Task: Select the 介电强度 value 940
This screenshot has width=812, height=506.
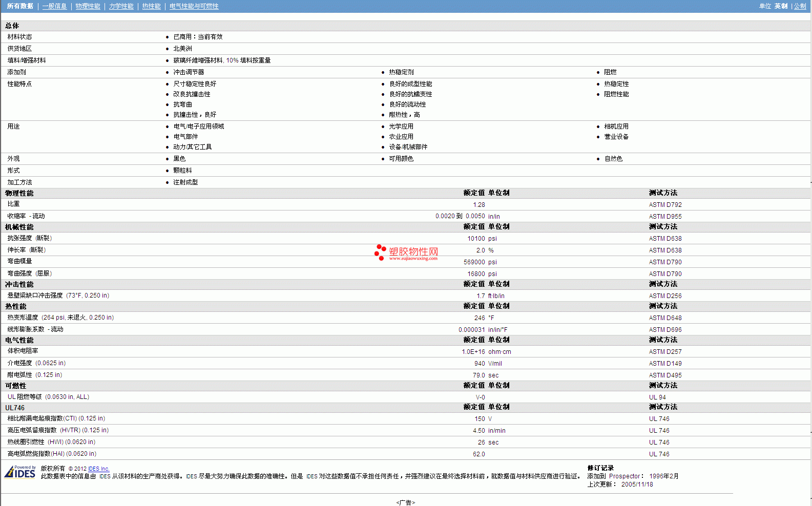Action: 480,364
